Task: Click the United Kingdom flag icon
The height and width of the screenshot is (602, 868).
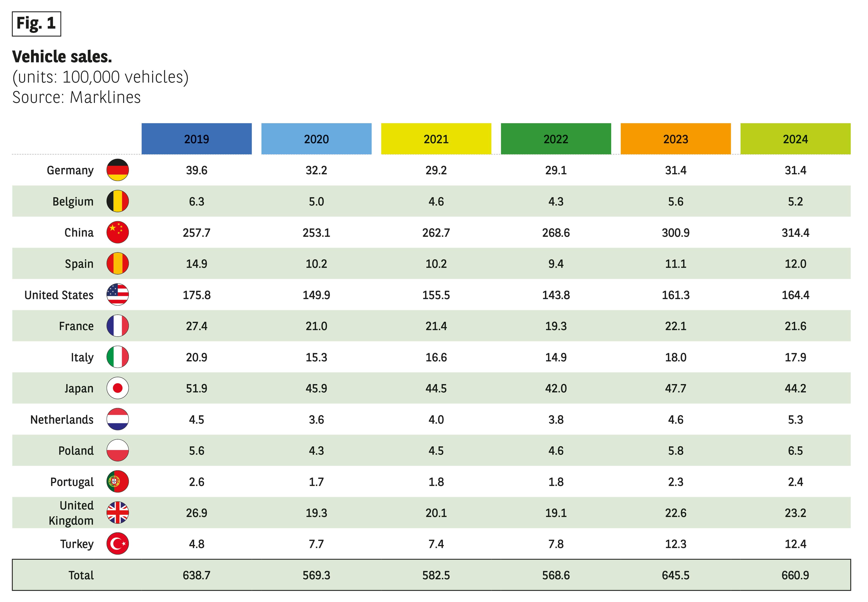Action: click(118, 513)
